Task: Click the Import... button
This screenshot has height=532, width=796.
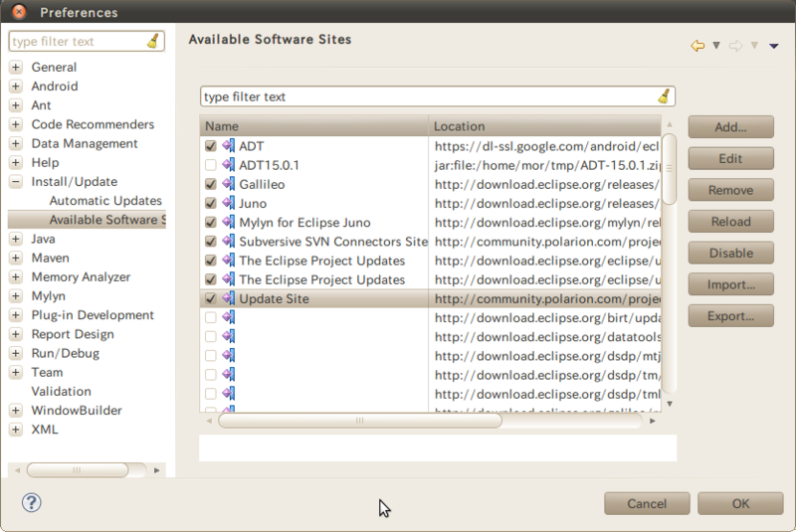Action: tap(731, 284)
